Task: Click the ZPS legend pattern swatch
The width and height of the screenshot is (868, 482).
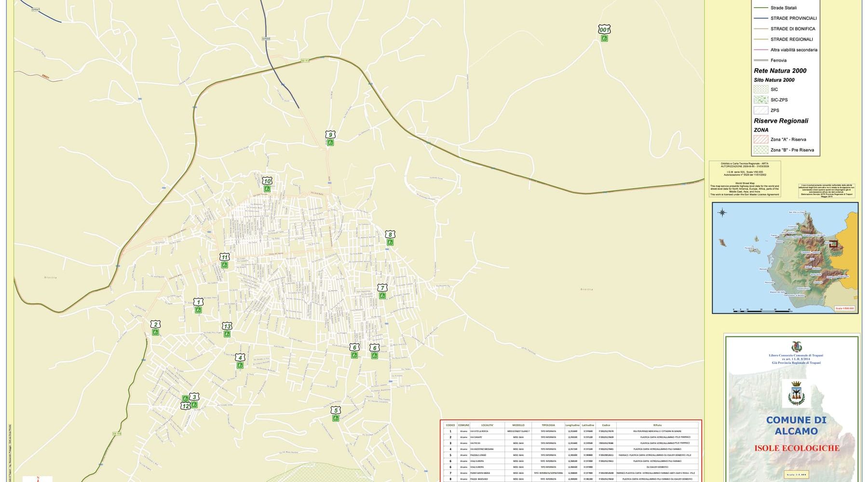Action: [761, 110]
